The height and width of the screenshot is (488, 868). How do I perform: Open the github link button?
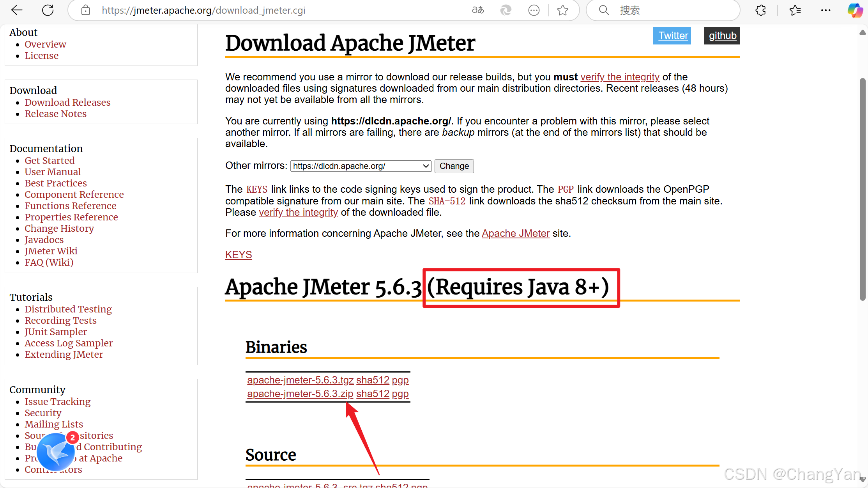pyautogui.click(x=722, y=35)
